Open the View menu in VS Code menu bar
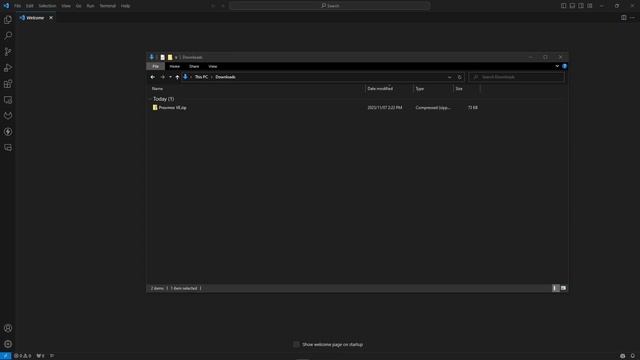The width and height of the screenshot is (640, 360). click(x=66, y=6)
